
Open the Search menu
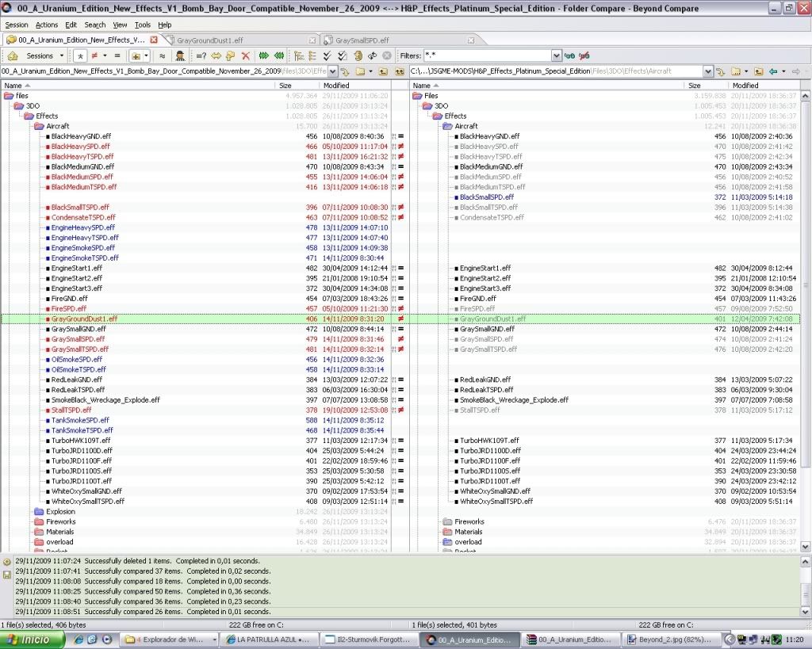[x=95, y=25]
